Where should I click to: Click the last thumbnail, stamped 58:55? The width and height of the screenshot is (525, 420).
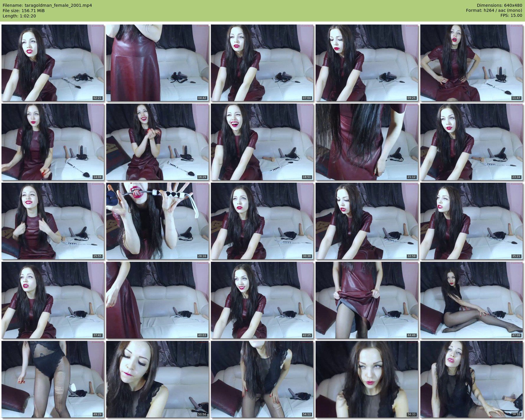[472, 379]
